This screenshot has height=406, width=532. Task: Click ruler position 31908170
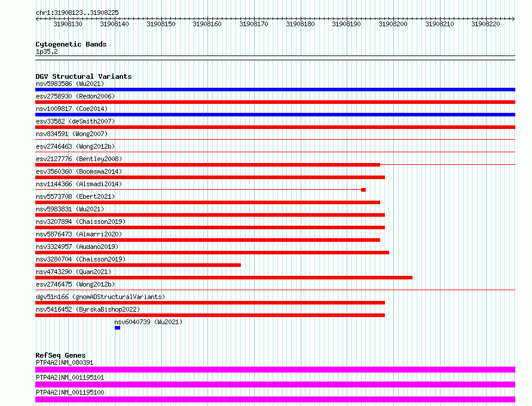click(x=253, y=24)
